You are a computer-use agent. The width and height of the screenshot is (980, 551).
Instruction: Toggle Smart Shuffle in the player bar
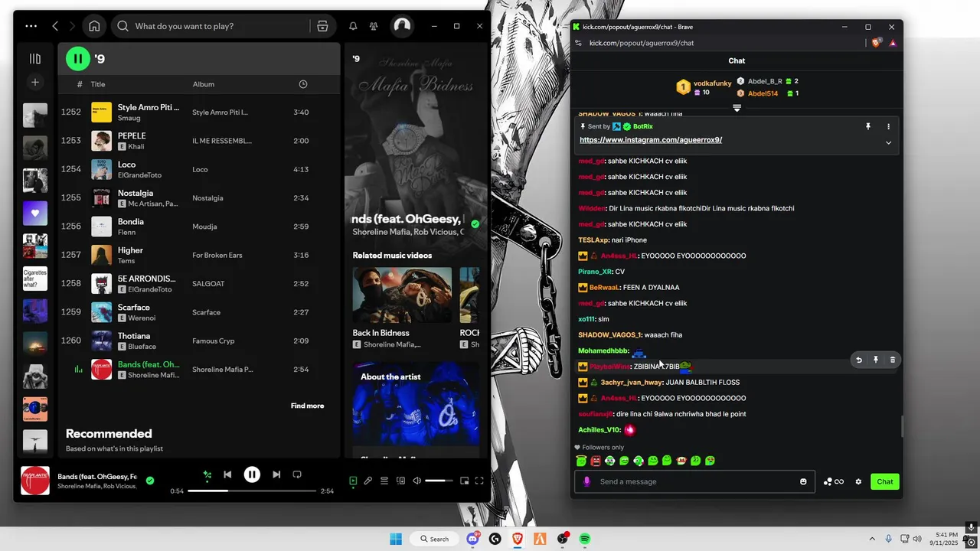point(207,474)
